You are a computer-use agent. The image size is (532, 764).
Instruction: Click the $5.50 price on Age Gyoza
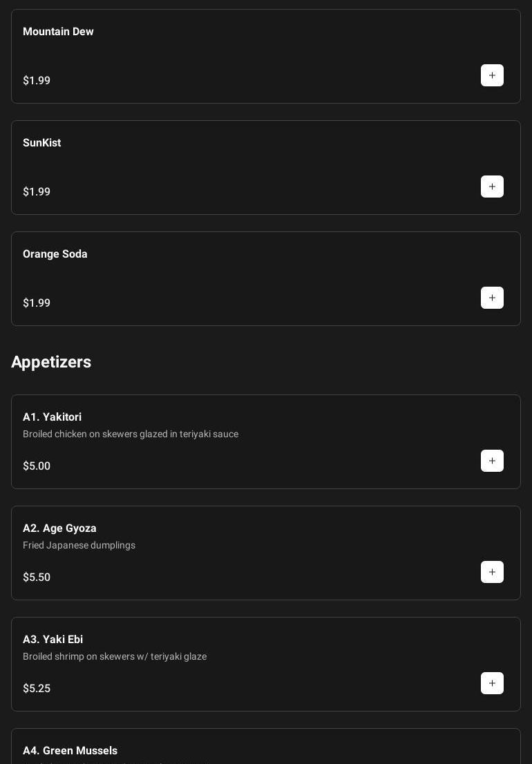point(37,577)
